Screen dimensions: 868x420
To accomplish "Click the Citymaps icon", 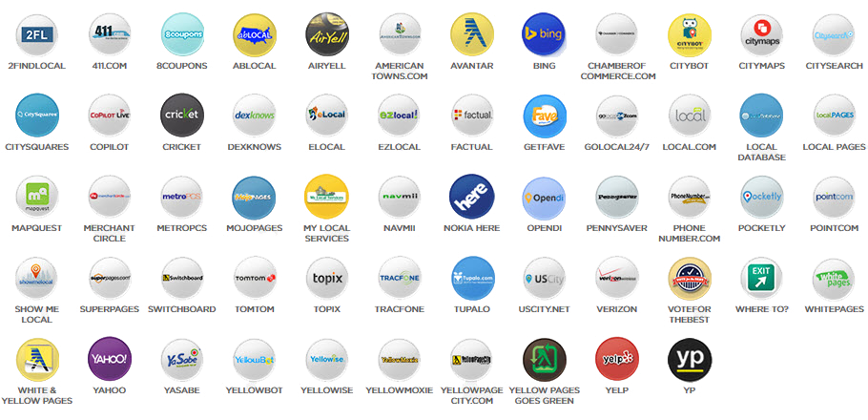I will 762,35.
